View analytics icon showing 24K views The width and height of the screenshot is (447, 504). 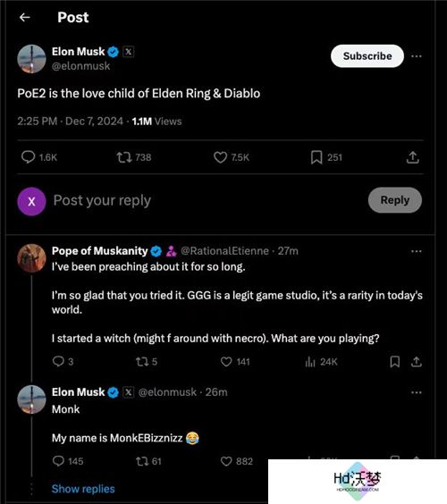coord(310,362)
